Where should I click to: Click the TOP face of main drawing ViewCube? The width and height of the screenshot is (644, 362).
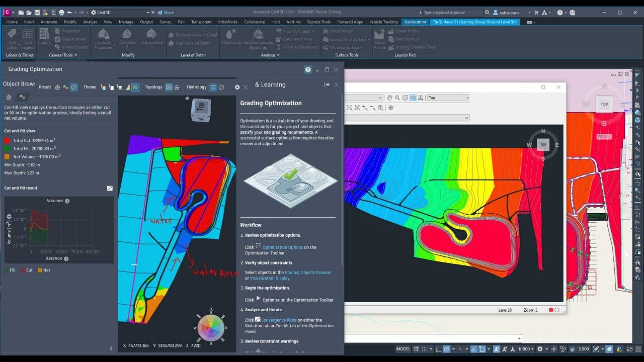(x=604, y=104)
